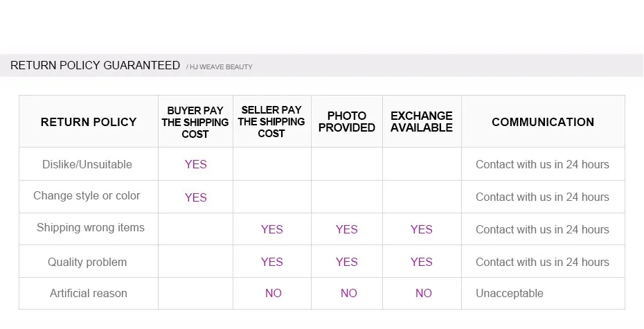Click the Quality problem row label
Image resolution: width=644 pixels, height=329 pixels.
point(87,262)
